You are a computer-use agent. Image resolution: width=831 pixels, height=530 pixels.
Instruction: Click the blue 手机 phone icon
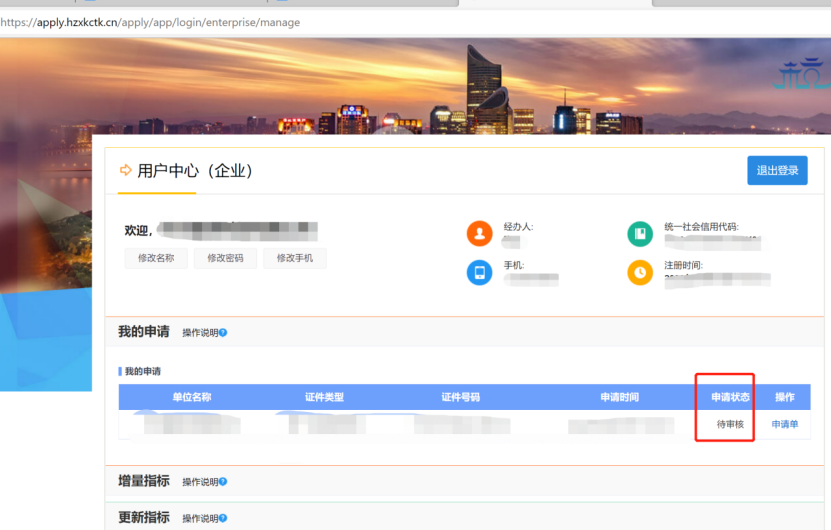[x=480, y=272]
